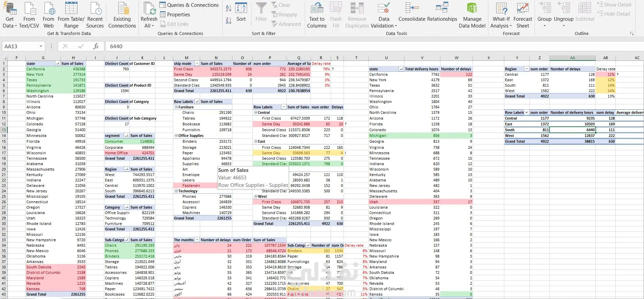Collapse the Office Supplies group

coord(176,136)
